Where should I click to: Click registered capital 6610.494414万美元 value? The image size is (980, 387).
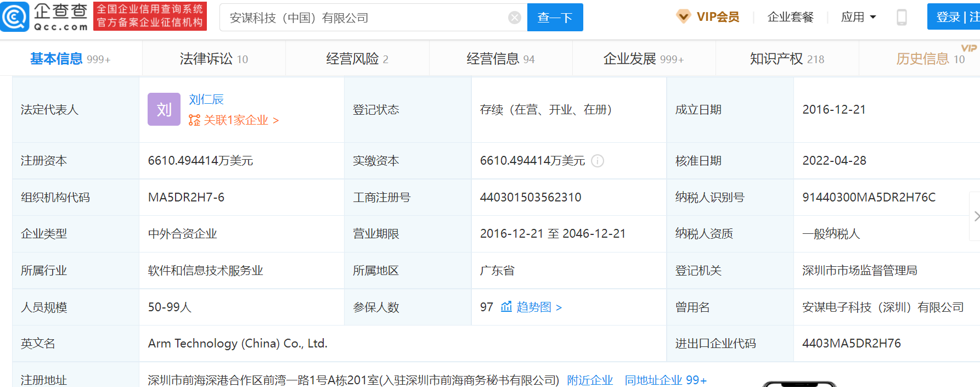click(200, 161)
